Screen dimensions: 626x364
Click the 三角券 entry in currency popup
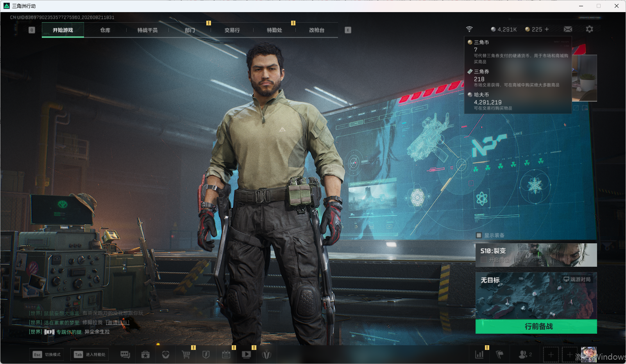(x=518, y=78)
